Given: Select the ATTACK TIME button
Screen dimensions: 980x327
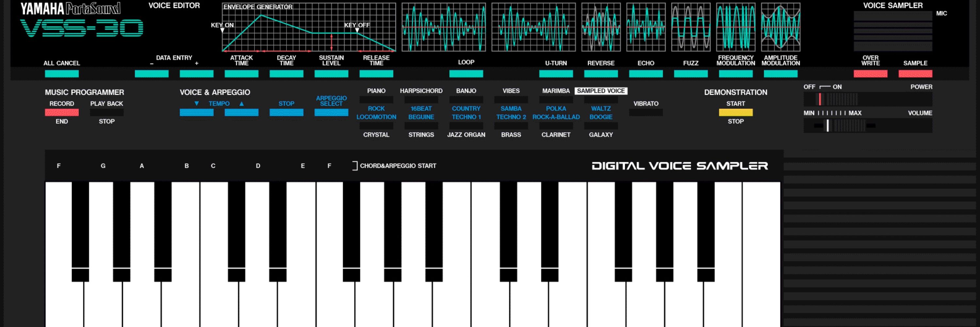Looking at the screenshot, I should tap(241, 74).
